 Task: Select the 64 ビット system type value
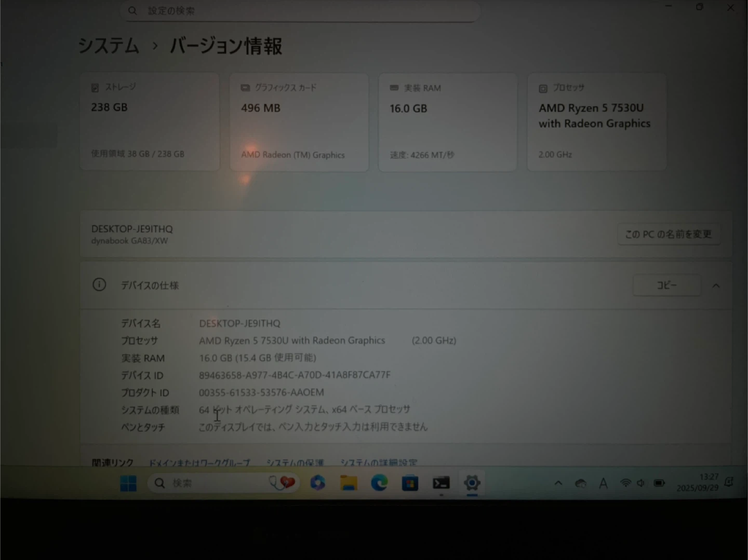304,409
